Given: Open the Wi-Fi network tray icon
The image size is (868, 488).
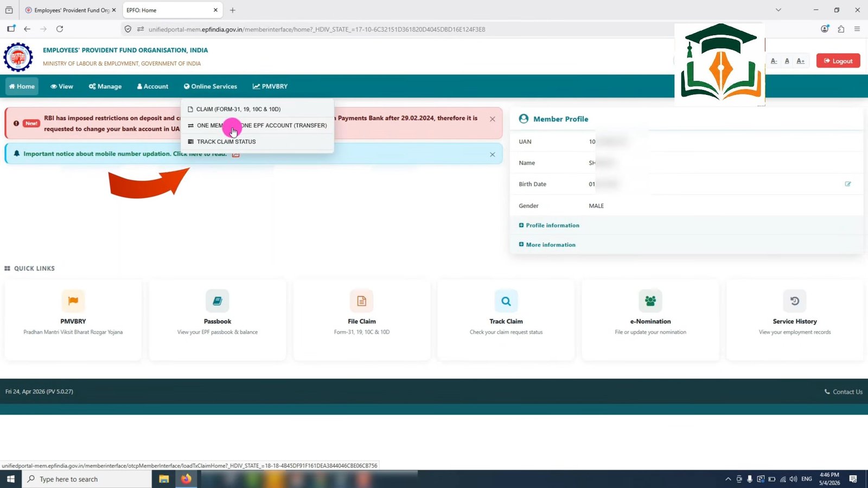Looking at the screenshot, I should (783, 479).
